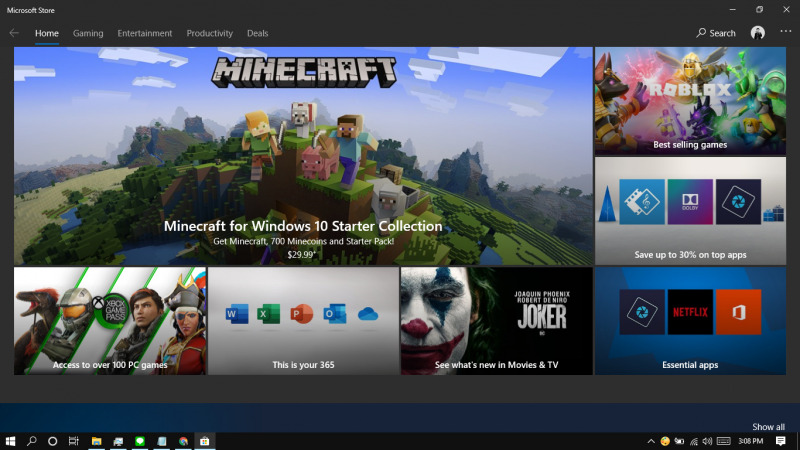Click the Office app icon

point(738,312)
